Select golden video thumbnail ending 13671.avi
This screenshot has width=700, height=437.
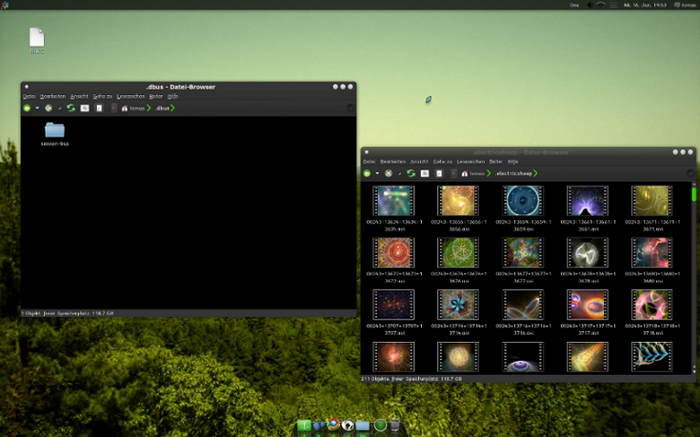pos(652,201)
